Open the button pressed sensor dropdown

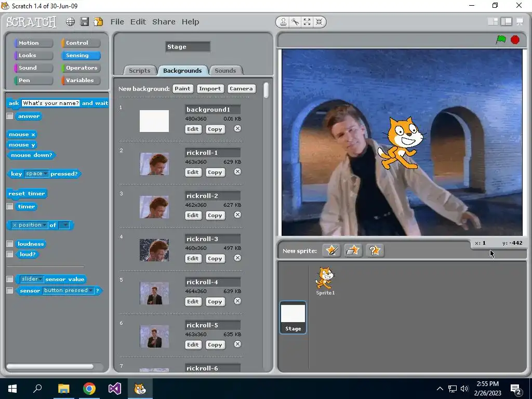click(68, 290)
